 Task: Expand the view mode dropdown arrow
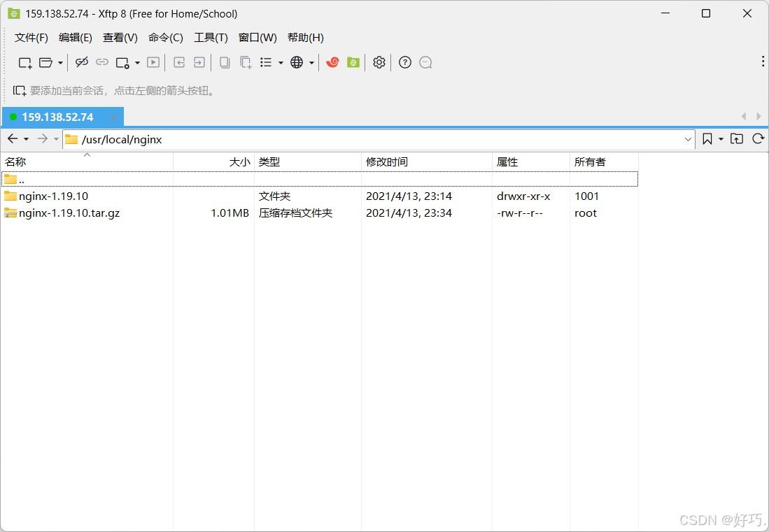point(281,63)
